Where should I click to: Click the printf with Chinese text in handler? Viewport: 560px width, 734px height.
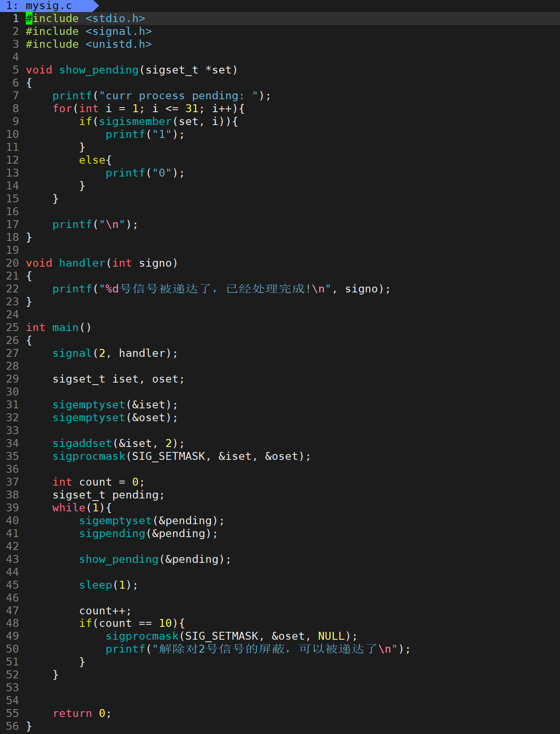[x=221, y=289]
